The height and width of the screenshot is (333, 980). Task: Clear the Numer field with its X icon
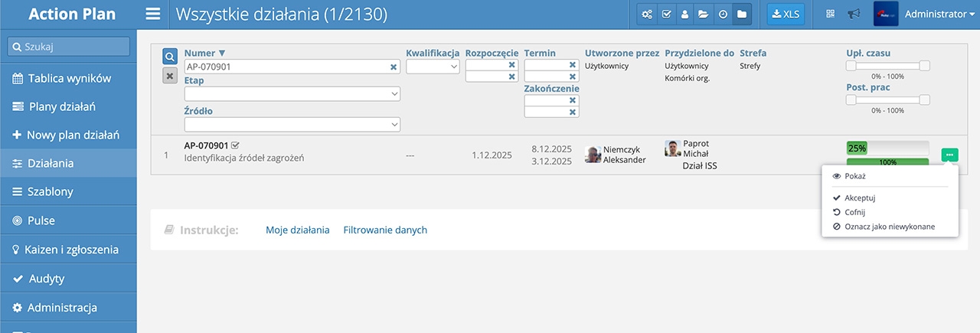point(394,67)
